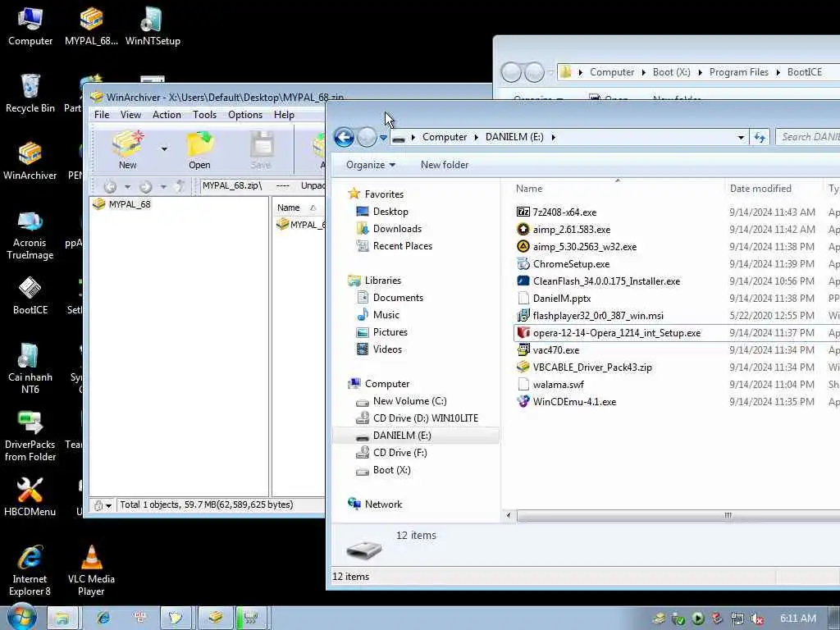Go back in DANIELM explorer window

(x=344, y=137)
